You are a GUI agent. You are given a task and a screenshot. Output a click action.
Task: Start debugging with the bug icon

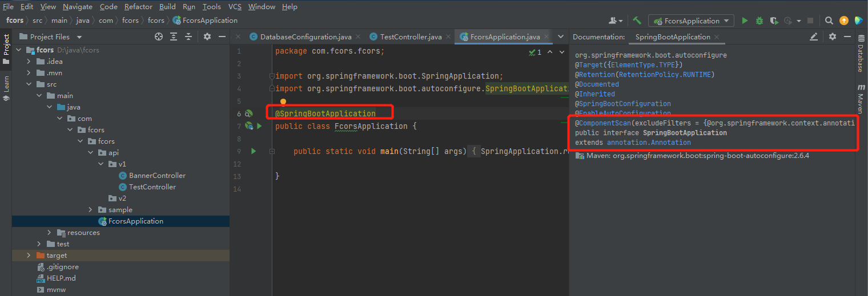759,21
